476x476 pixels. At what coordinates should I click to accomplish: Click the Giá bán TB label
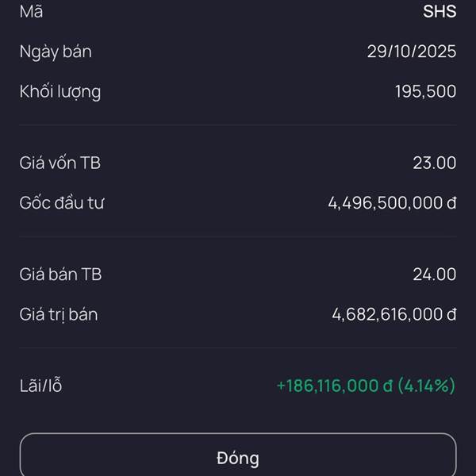(x=61, y=274)
